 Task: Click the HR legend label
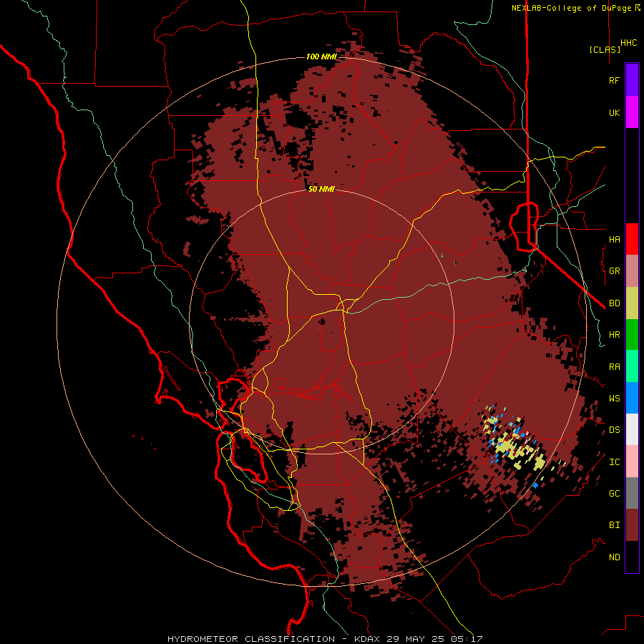coord(615,335)
